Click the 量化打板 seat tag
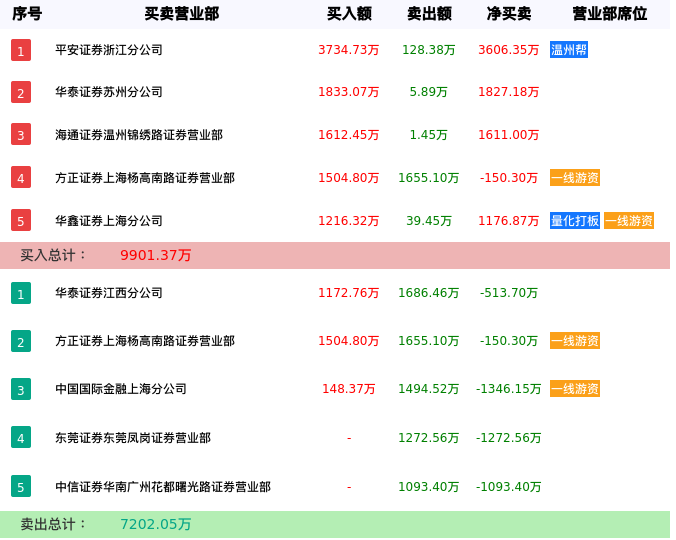The height and width of the screenshot is (540, 676). (x=575, y=221)
